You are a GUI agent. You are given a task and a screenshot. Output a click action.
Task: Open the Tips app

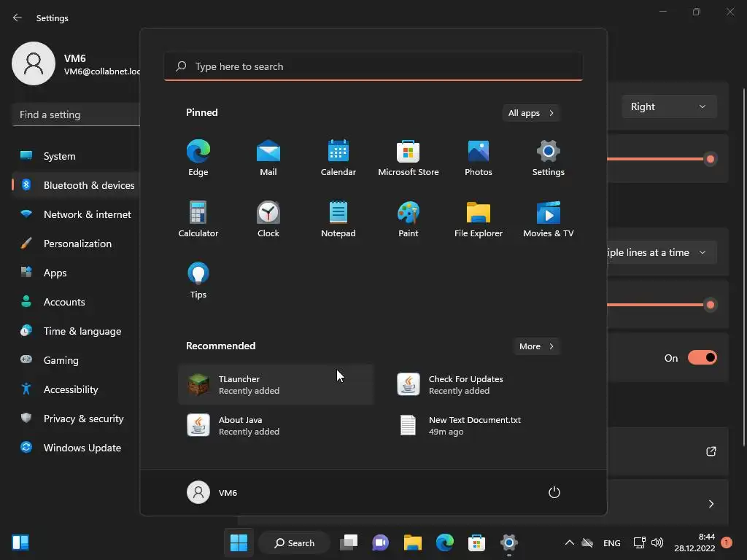[198, 281]
